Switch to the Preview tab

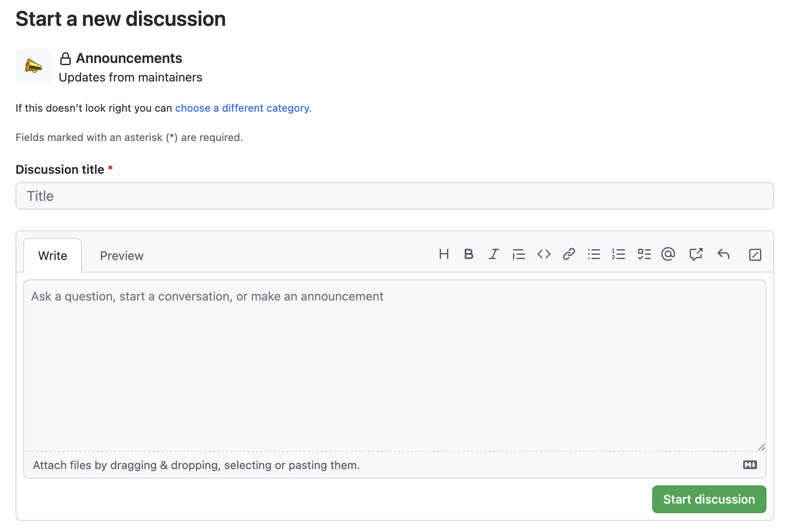point(122,255)
